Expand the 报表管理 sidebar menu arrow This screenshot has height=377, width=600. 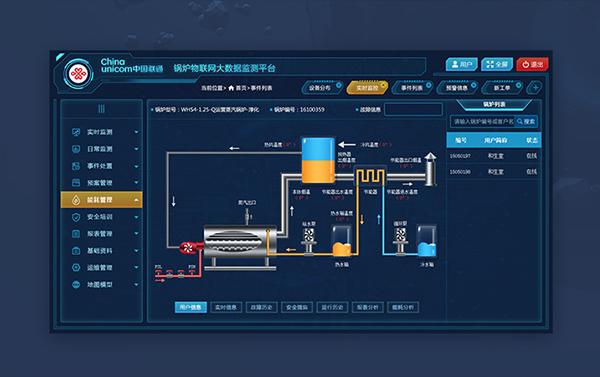[x=136, y=234]
